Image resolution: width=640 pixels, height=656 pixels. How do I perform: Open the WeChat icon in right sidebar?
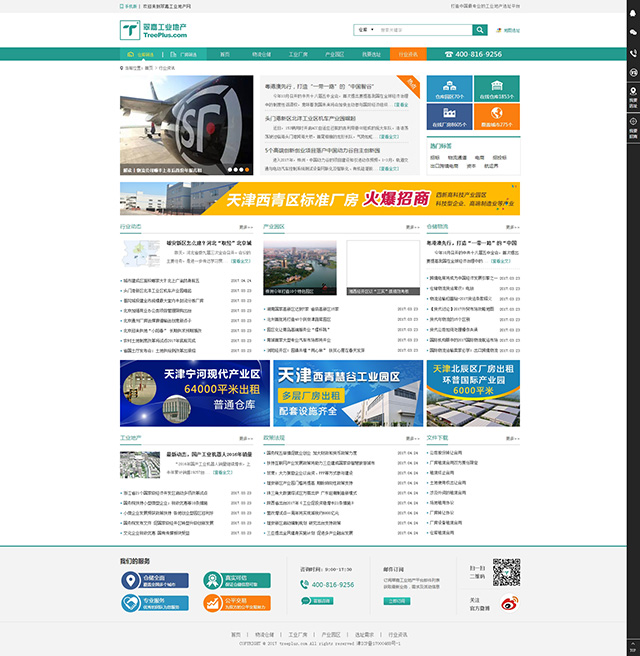[633, 31]
